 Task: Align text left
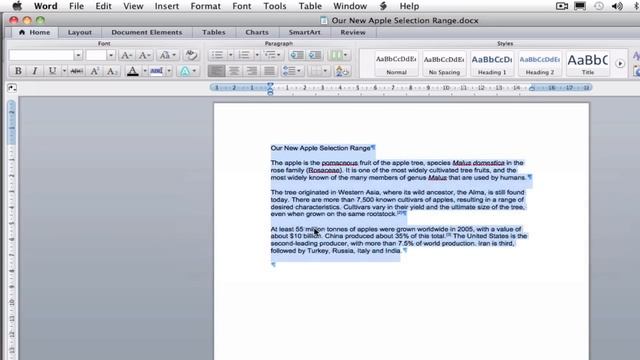click(216, 71)
